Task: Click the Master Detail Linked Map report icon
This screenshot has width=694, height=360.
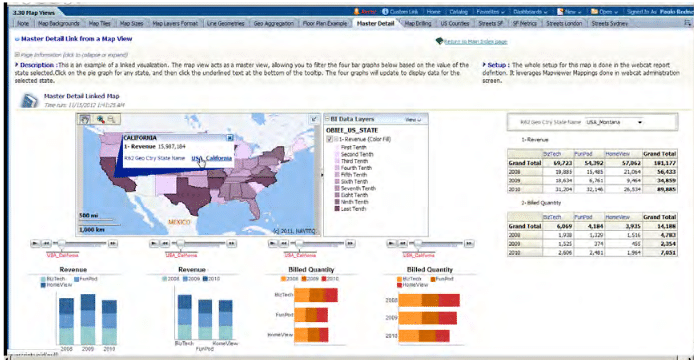Action: click(29, 101)
